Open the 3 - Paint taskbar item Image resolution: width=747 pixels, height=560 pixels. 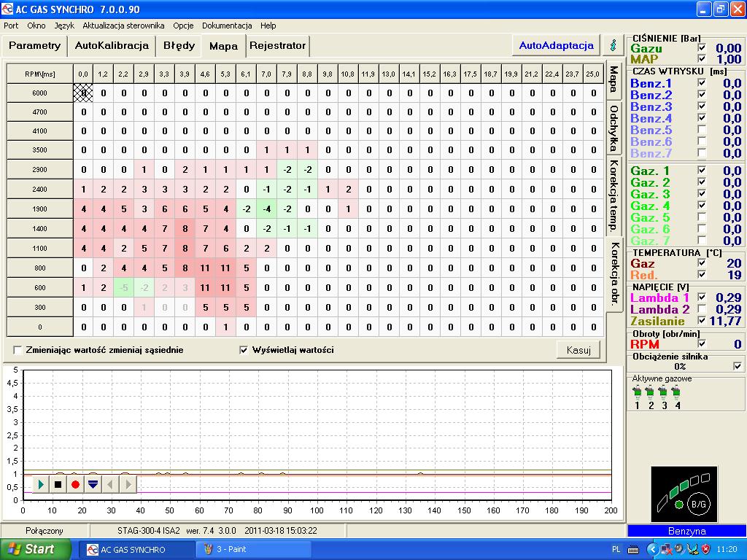pyautogui.click(x=252, y=549)
